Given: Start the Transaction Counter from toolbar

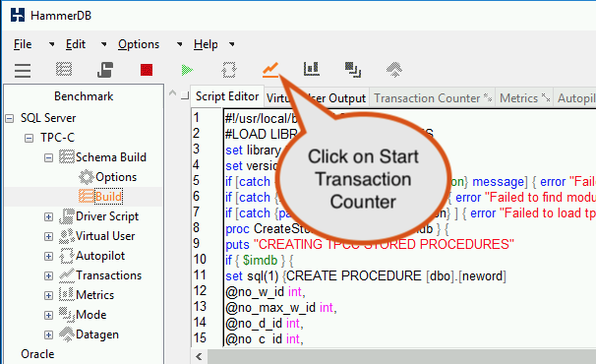Looking at the screenshot, I should tap(270, 70).
